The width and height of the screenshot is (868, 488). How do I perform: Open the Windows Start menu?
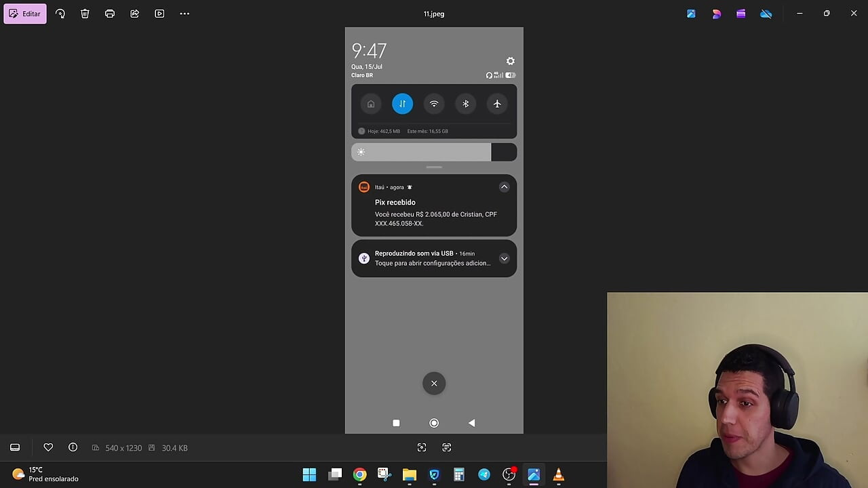(309, 474)
